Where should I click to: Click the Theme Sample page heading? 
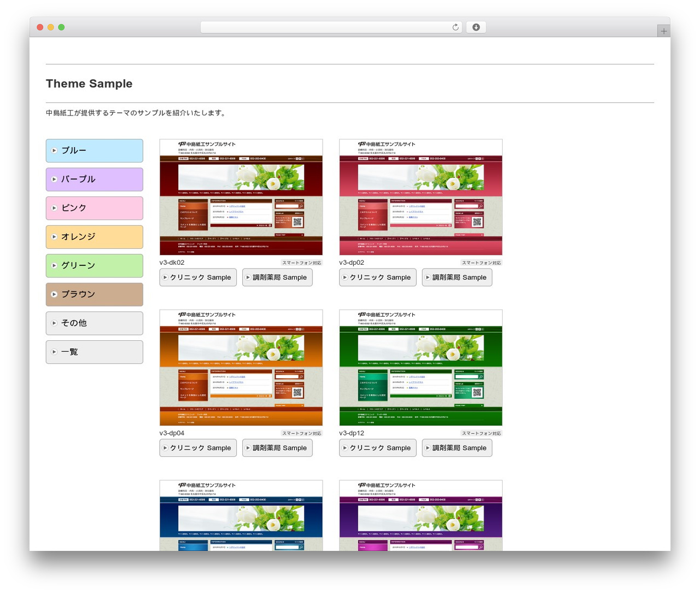[x=89, y=84]
